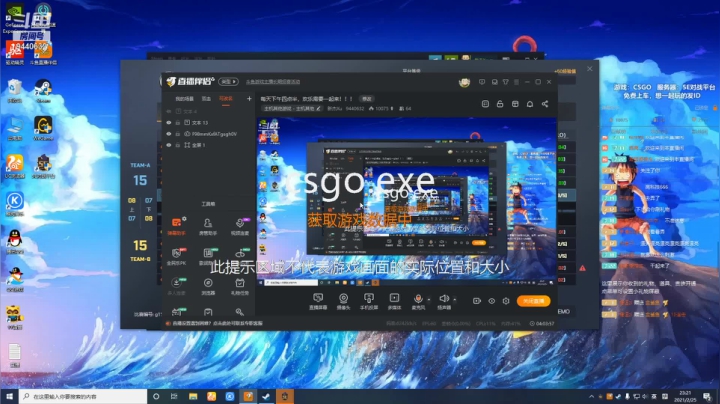Image resolution: width=720 pixels, height=404 pixels.
Task: Add a new scene with the plus icon
Action: point(249,99)
